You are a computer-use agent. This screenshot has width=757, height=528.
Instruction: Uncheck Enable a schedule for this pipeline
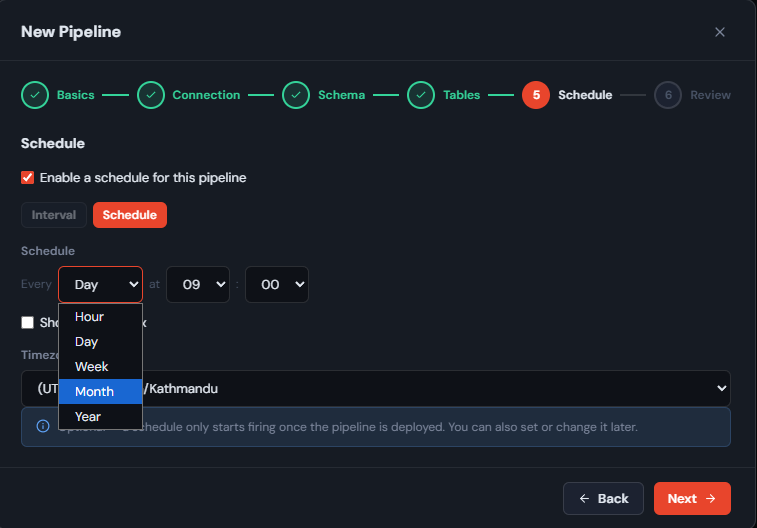[28, 178]
